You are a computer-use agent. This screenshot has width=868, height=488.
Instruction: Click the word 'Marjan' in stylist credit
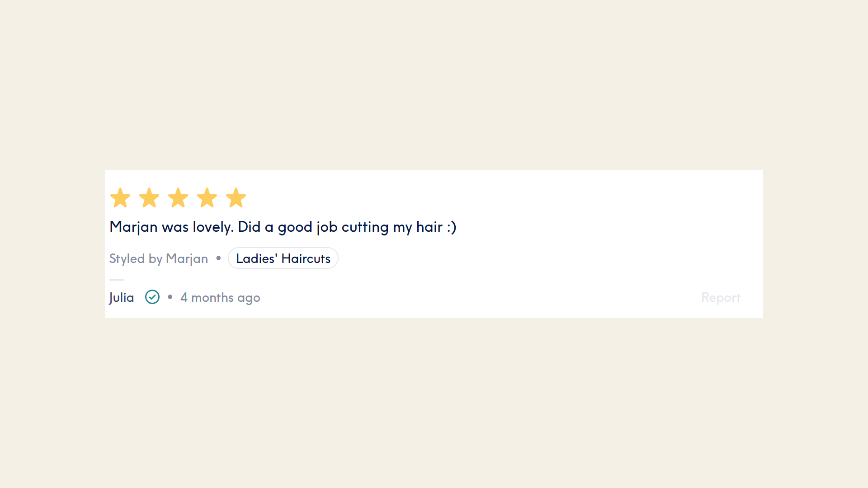(x=187, y=258)
